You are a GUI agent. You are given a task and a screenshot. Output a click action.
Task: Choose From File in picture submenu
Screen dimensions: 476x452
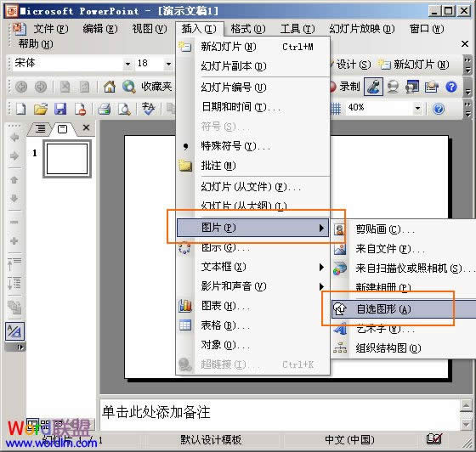404,249
